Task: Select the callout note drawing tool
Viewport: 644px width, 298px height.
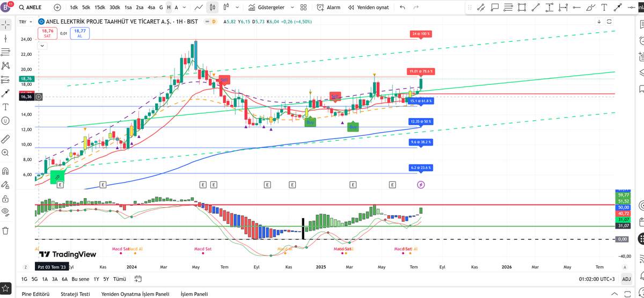Action: (495, 8)
